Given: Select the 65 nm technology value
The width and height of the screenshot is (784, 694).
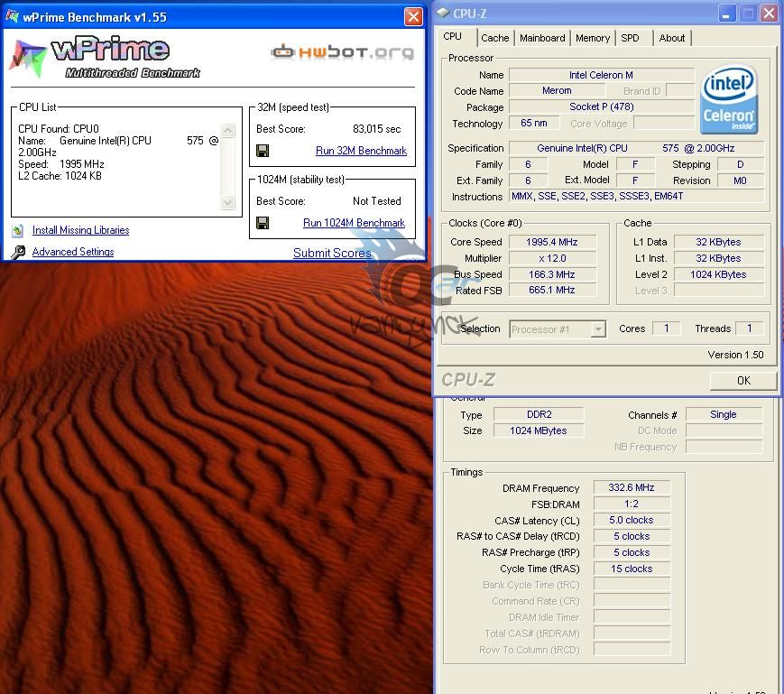Looking at the screenshot, I should pyautogui.click(x=533, y=123).
